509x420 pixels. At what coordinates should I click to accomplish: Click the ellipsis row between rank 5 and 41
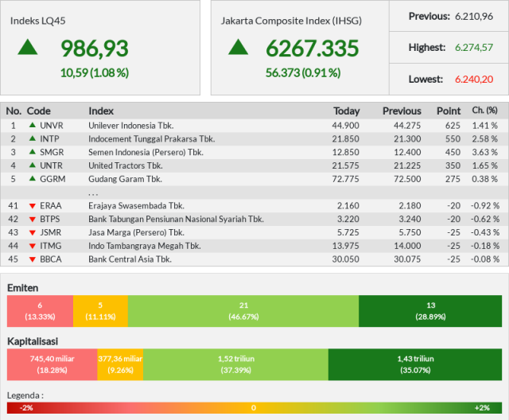pyautogui.click(x=254, y=192)
